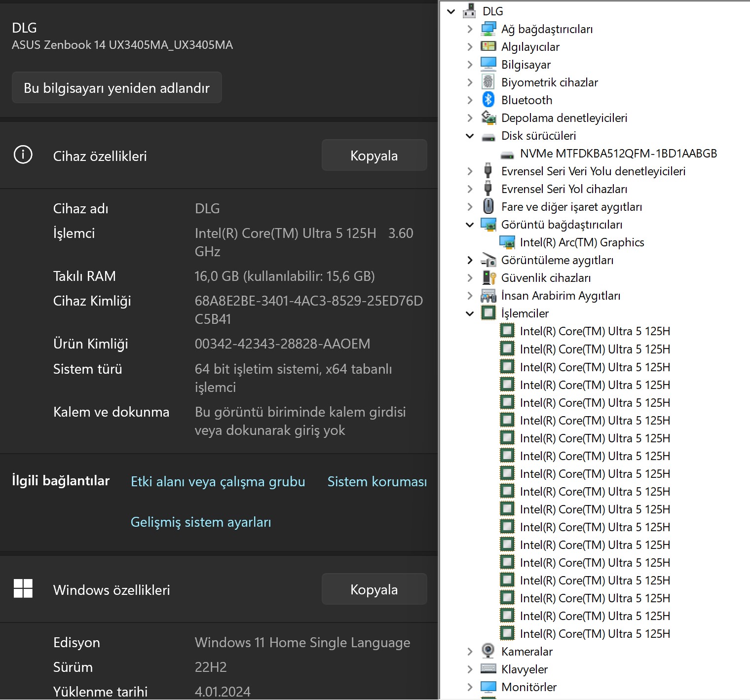The image size is (750, 700).
Task: Click Kopyala next to Cihaz özellikleri
Action: [x=374, y=156]
